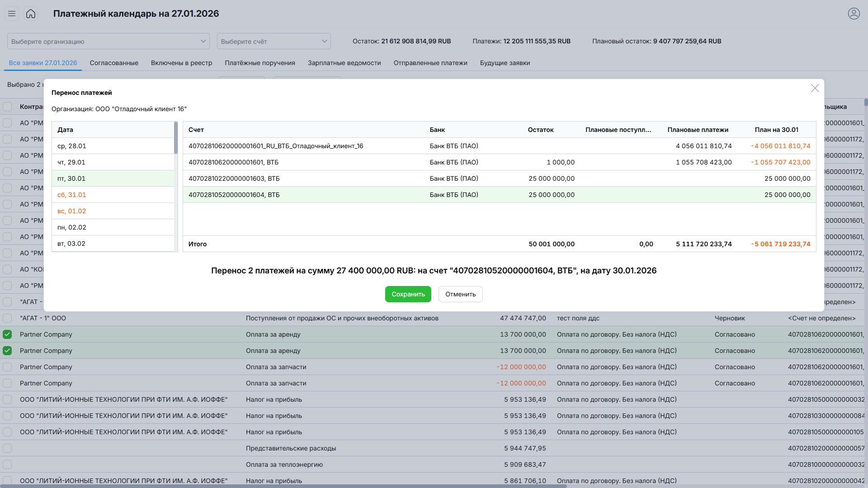
Task: Go to the home icon
Action: pos(31,14)
